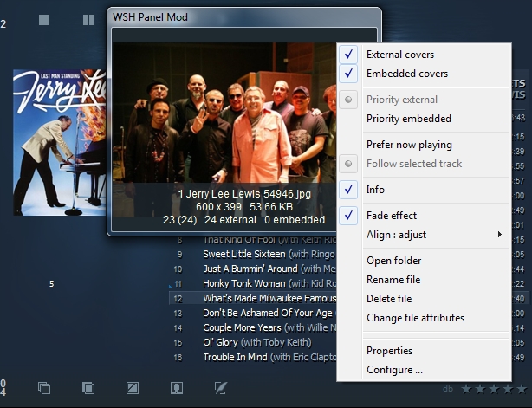Screen dimensions: 532x408
Task: Click the overlapping windows icon in bottom toolbar
Action: (x=44, y=388)
